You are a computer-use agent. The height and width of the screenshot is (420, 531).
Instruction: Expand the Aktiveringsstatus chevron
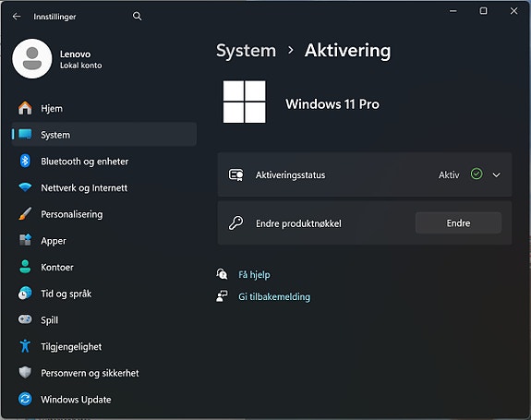coord(497,175)
